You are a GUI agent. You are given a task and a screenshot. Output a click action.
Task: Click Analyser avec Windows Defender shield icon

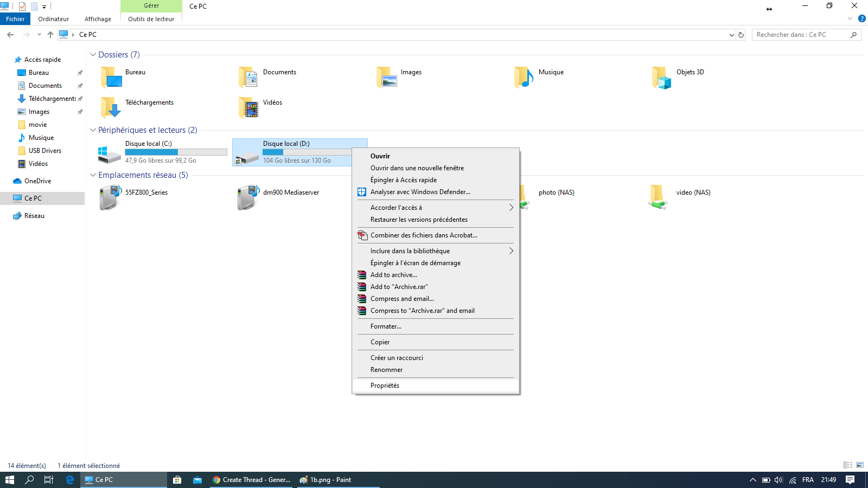362,192
